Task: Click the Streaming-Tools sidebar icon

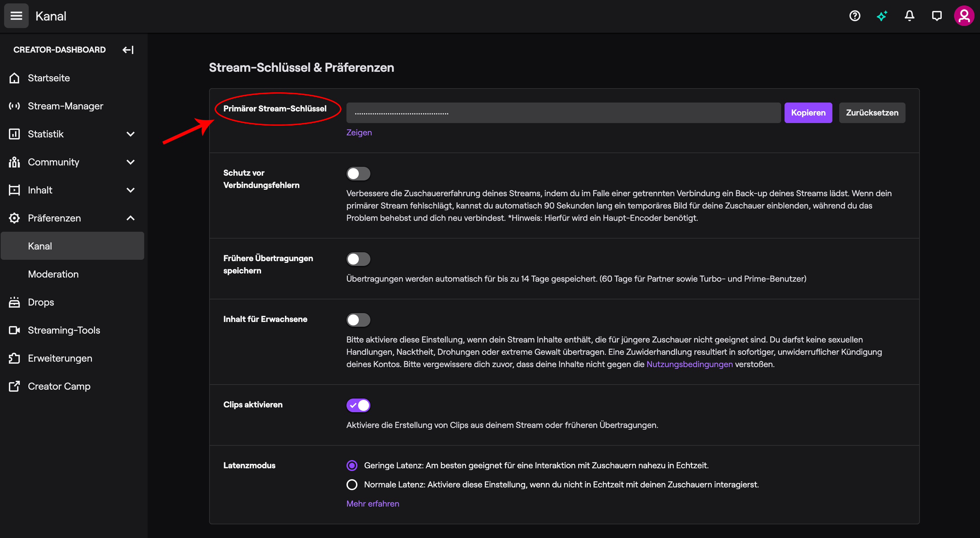Action: [15, 330]
